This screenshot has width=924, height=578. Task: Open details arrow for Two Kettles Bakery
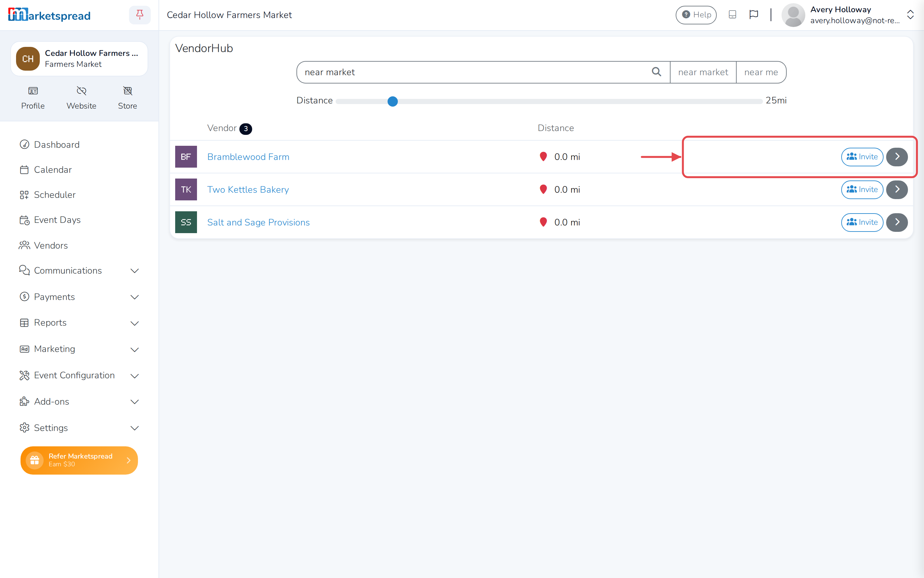pyautogui.click(x=897, y=189)
